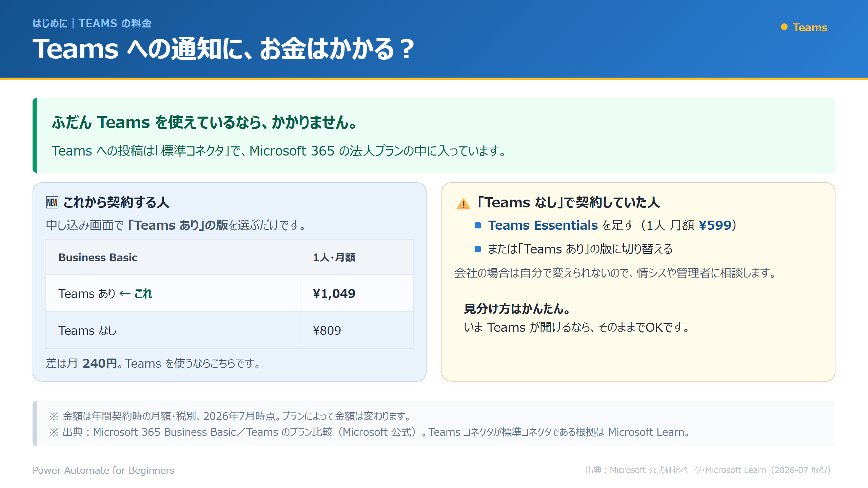Click the bold text '見分け方はかんたん。'

[517, 309]
